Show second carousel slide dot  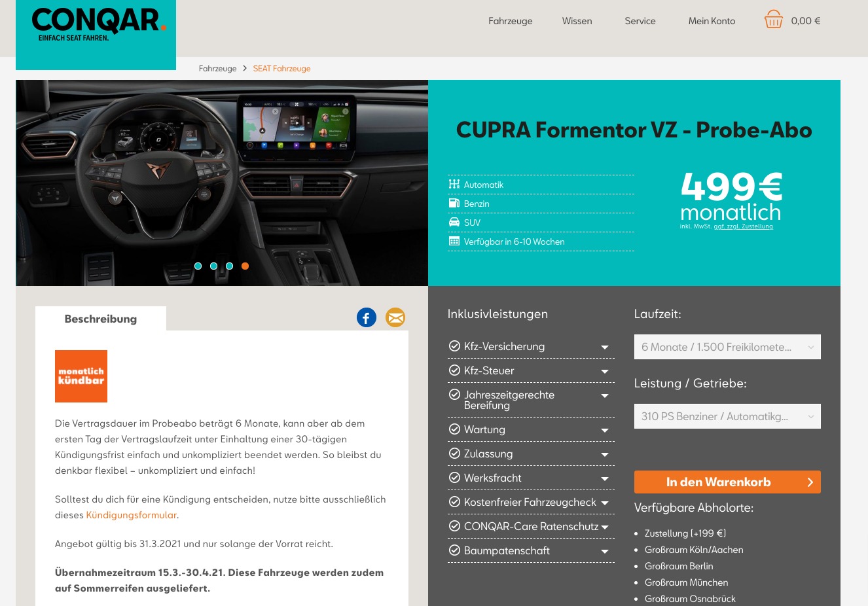214,266
